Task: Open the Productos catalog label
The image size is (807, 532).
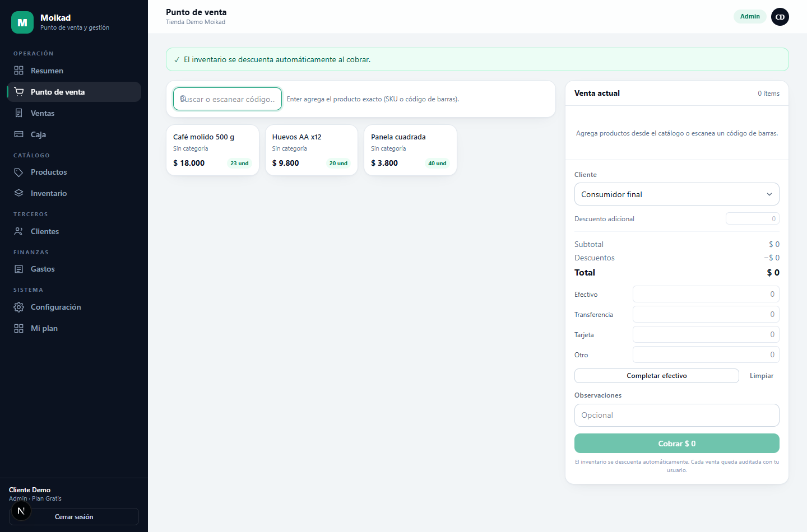Action: tap(49, 172)
